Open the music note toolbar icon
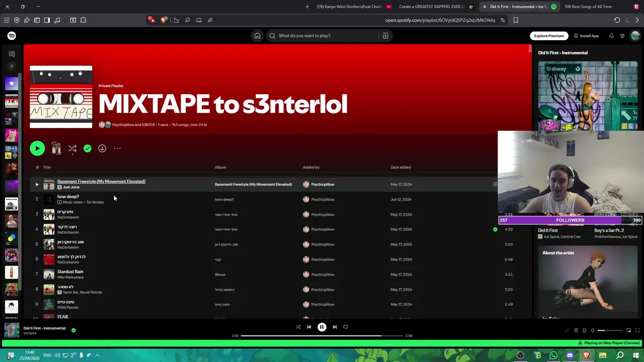The image size is (644, 362). pos(57,20)
